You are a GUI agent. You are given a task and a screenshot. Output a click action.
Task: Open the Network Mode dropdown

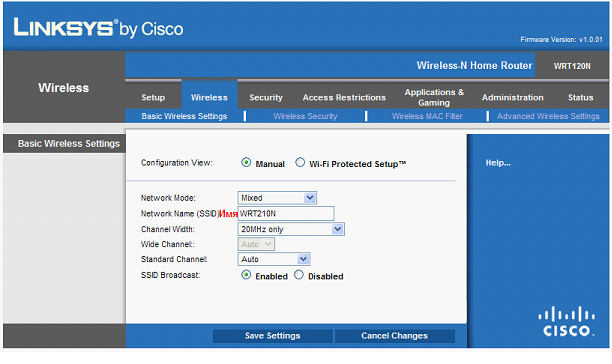click(x=277, y=198)
